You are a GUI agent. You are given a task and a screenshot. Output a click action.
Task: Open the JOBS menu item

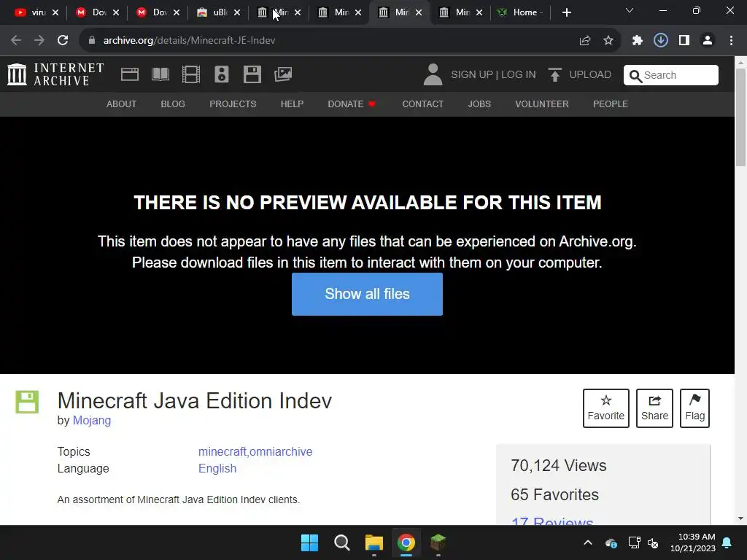coord(479,104)
